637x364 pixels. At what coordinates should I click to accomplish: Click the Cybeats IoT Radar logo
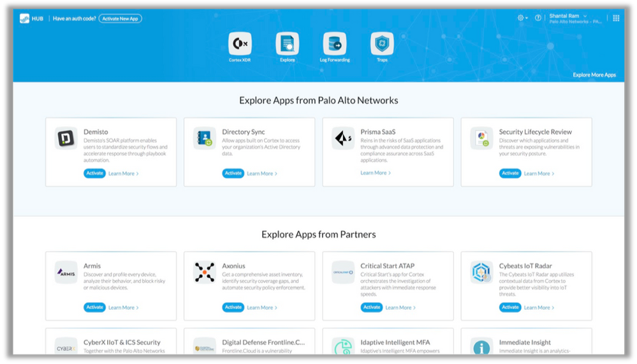pos(481,272)
